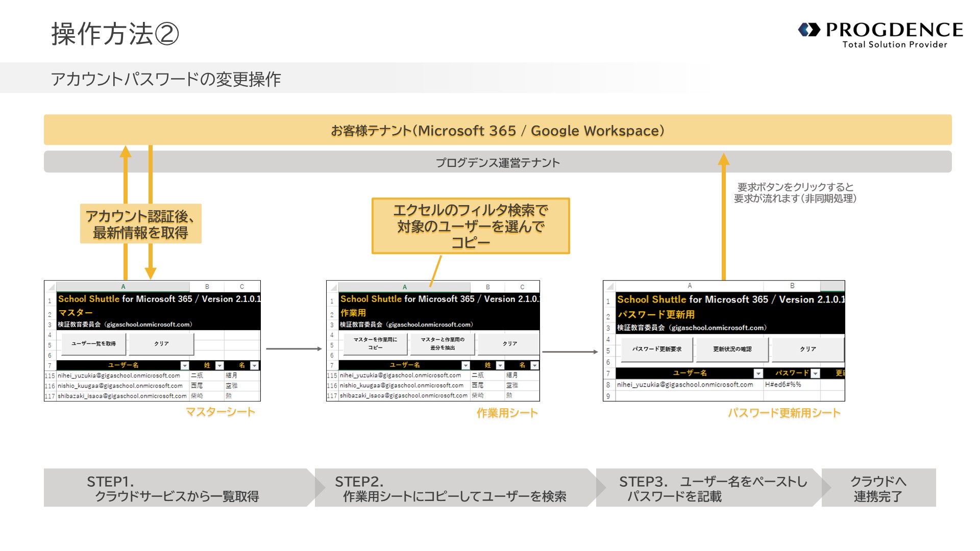Click the クラウドへ連携完了 label

tap(878, 488)
